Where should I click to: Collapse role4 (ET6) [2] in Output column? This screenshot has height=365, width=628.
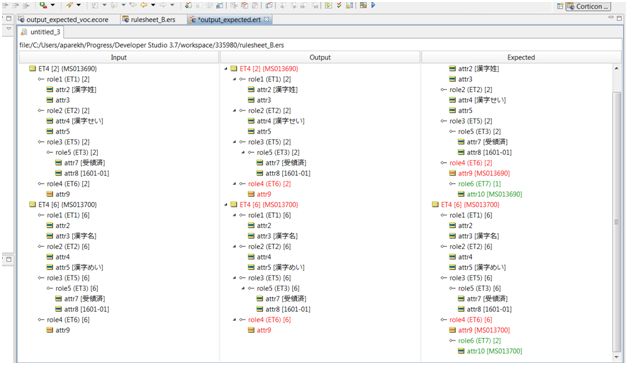(235, 184)
